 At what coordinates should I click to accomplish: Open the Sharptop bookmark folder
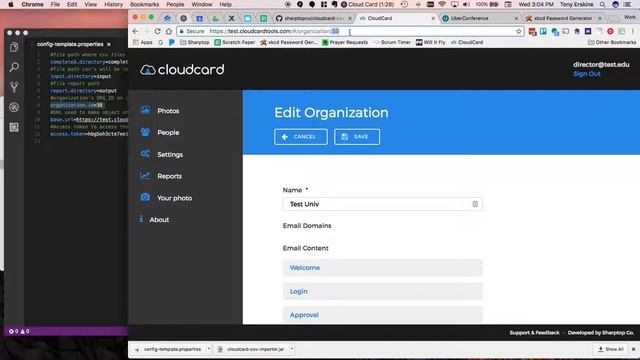point(195,42)
